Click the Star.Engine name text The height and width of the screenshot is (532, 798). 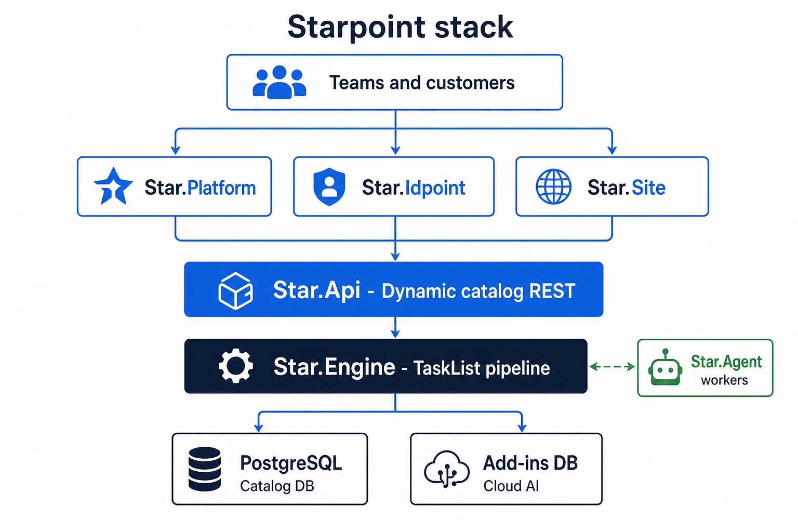point(335,367)
